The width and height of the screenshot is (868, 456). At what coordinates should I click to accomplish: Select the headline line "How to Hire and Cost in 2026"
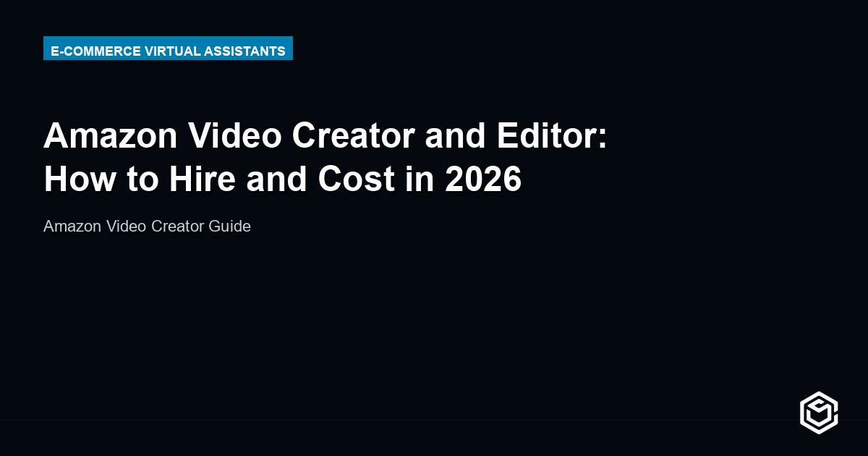tap(283, 180)
